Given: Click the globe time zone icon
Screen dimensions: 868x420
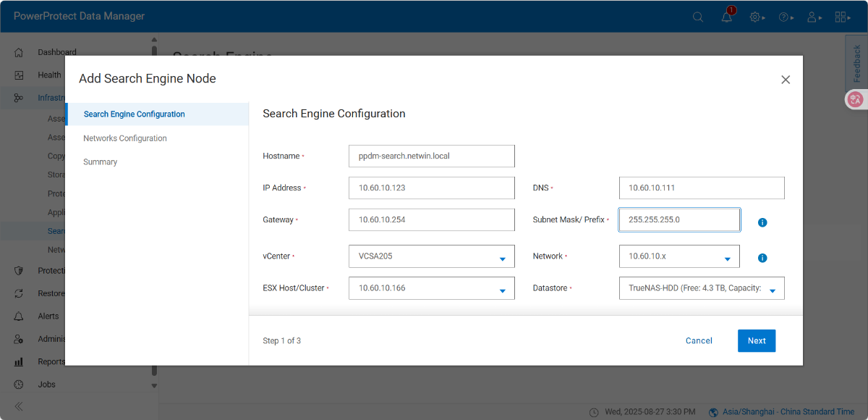Looking at the screenshot, I should 714,412.
